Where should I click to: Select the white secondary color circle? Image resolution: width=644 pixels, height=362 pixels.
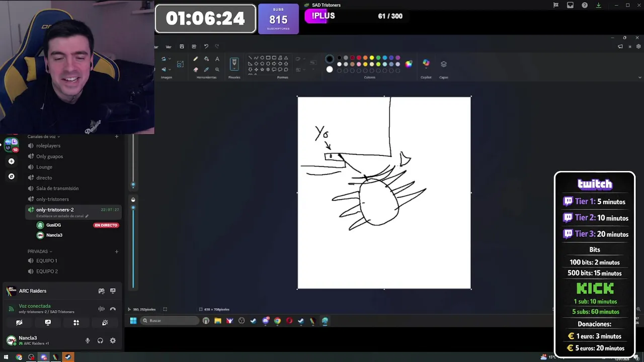[330, 69]
